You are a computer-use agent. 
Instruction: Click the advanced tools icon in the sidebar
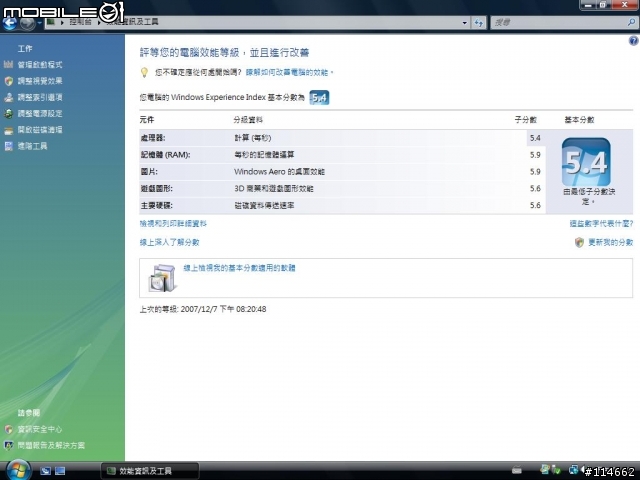9,146
